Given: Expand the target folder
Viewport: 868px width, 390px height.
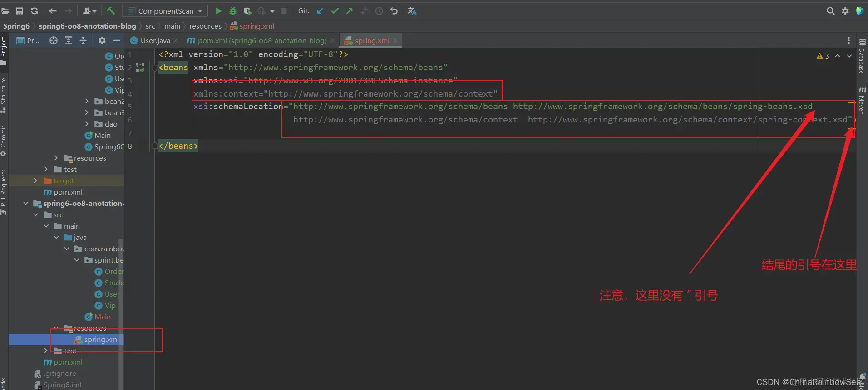Looking at the screenshot, I should [35, 180].
